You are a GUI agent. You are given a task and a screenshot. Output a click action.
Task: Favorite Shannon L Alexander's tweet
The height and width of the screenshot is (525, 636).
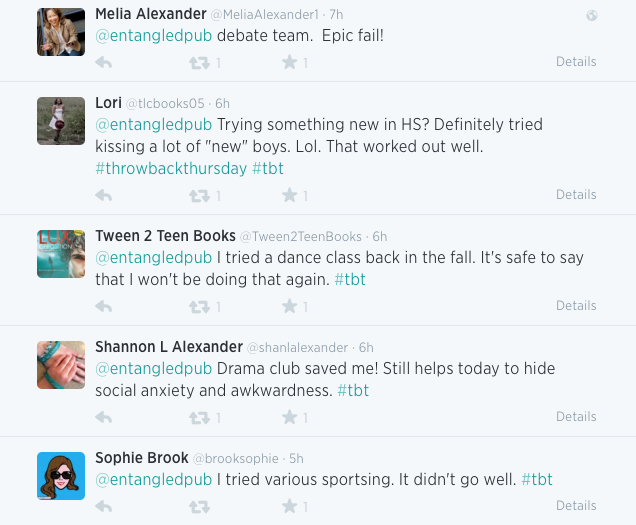click(290, 417)
